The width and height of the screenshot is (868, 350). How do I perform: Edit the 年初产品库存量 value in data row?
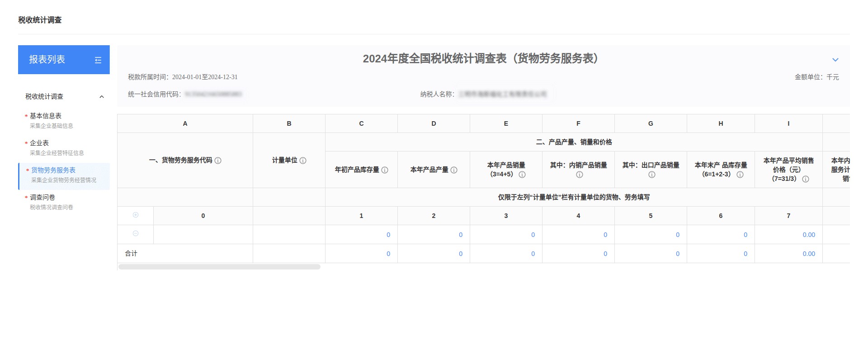pyautogui.click(x=362, y=235)
